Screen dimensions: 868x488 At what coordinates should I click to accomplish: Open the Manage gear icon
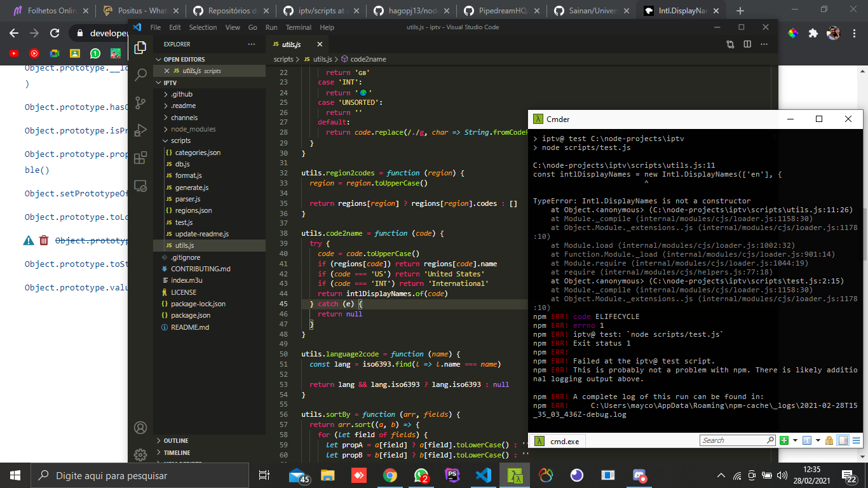pyautogui.click(x=140, y=455)
